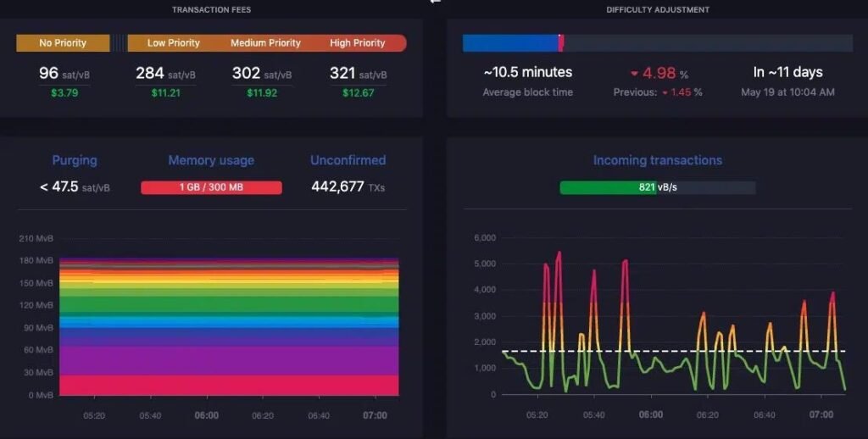868x439 pixels.
Task: Pick the High Priority fee label
Action: tap(357, 43)
